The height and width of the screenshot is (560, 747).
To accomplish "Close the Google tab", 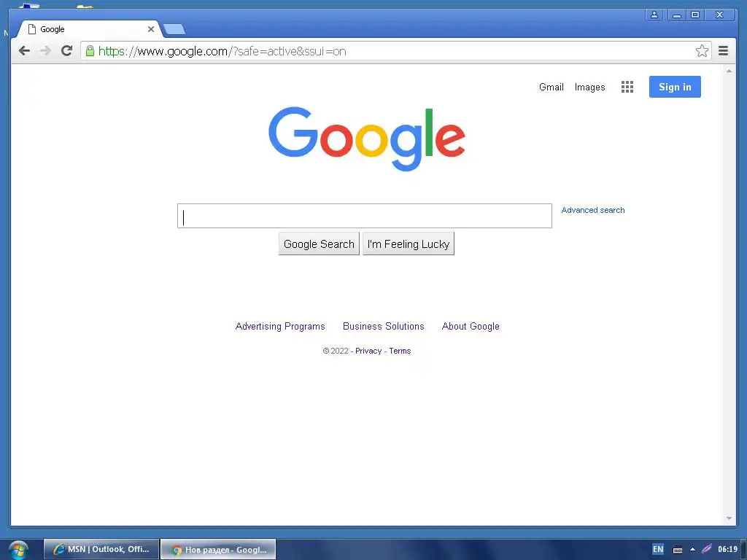I will coord(150,29).
